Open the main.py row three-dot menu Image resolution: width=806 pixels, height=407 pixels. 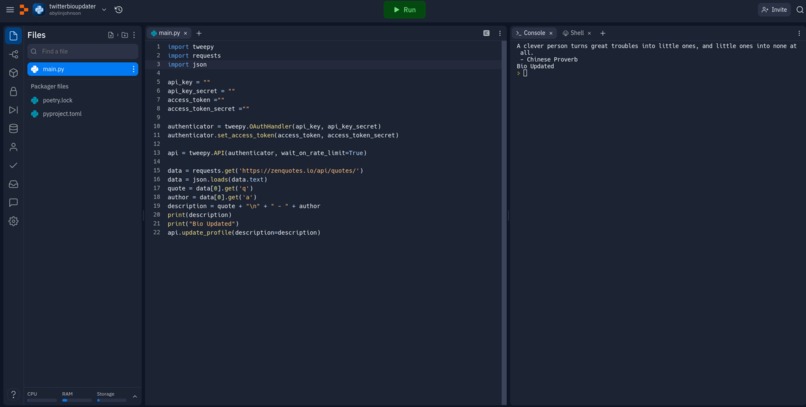[134, 69]
